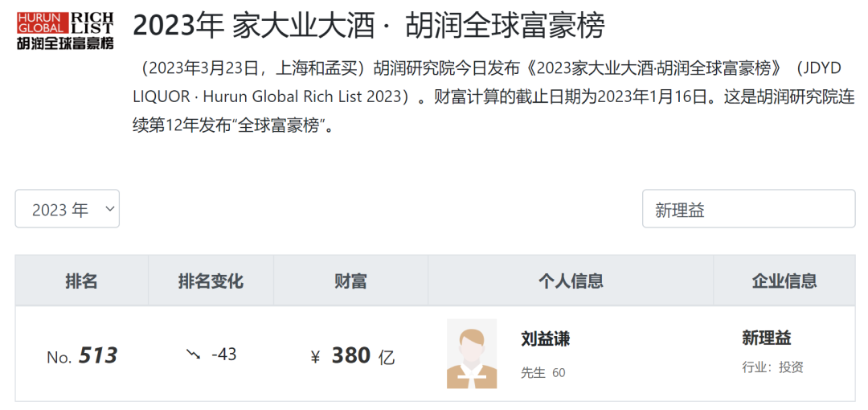
Task: Click the -43 rank change value
Action: tap(223, 355)
